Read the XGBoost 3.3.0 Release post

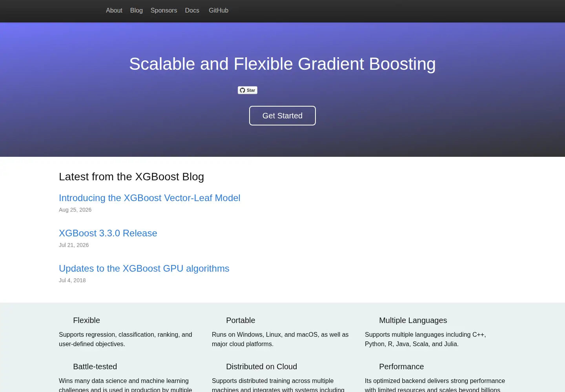[x=108, y=233]
